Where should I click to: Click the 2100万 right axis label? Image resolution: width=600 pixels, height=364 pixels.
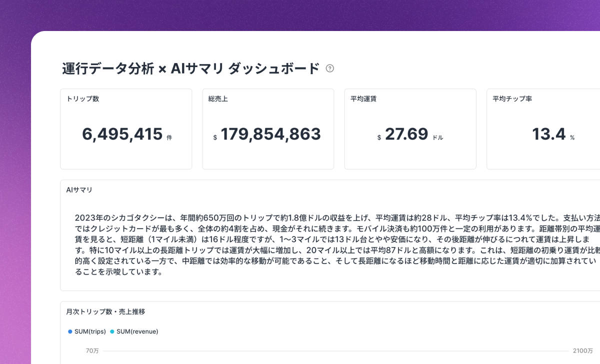[583, 351]
